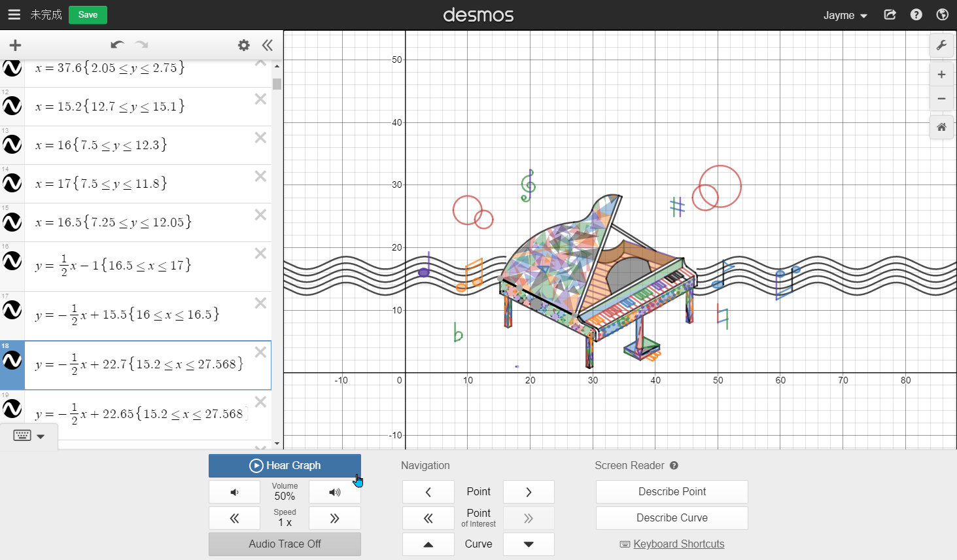Open the expression list settings gear

[244, 45]
